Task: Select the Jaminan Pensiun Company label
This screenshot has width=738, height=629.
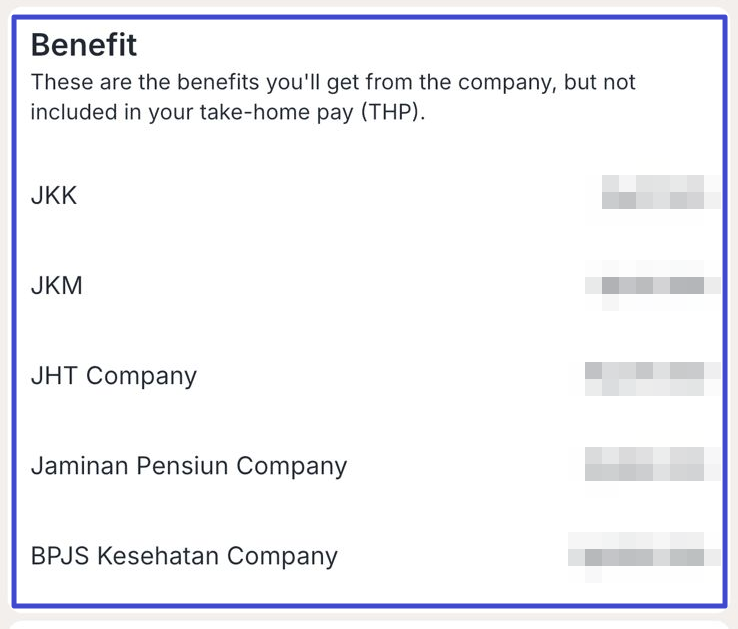Action: [189, 466]
